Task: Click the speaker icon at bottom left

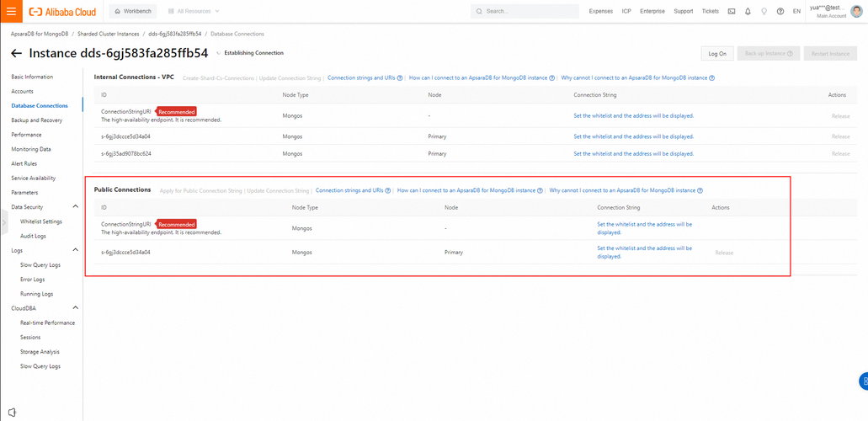Action: point(12,412)
